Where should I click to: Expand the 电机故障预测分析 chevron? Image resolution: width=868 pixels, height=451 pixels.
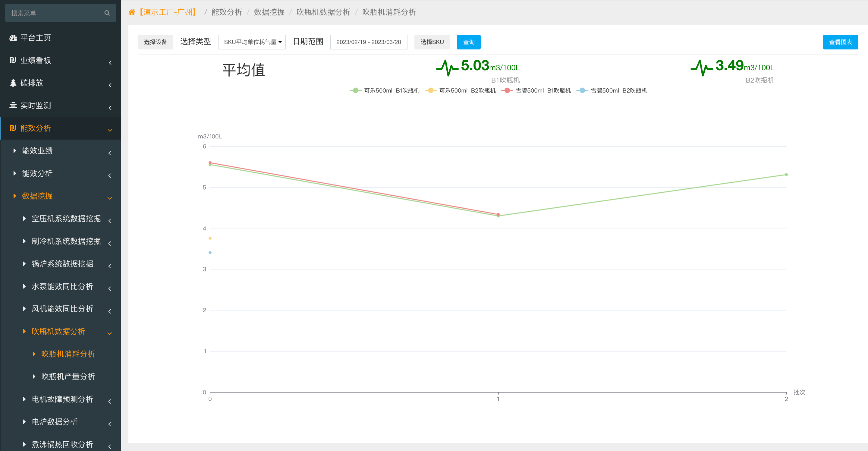click(x=110, y=401)
